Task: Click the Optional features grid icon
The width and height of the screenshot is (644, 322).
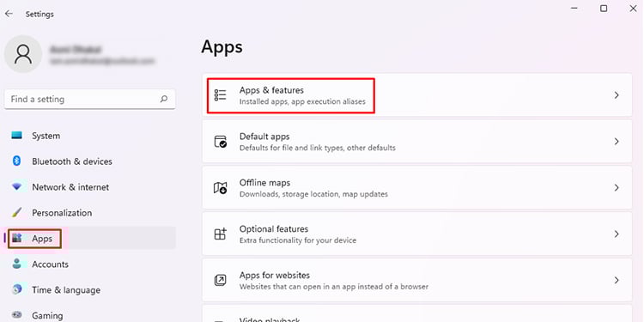Action: click(x=220, y=234)
